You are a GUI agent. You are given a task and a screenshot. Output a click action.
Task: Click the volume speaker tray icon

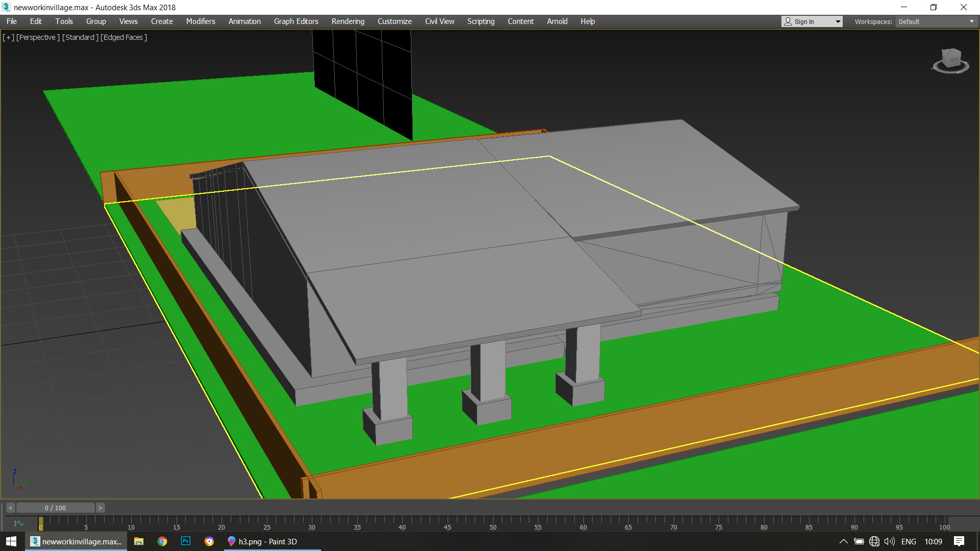tap(890, 541)
